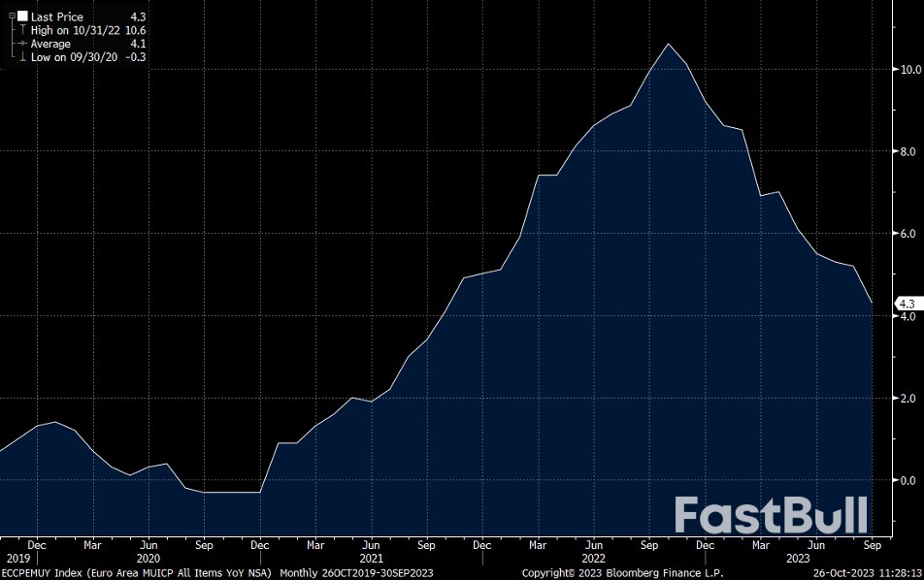Click the 2021 year label on time axis
The height and width of the screenshot is (580, 924).
[x=370, y=559]
